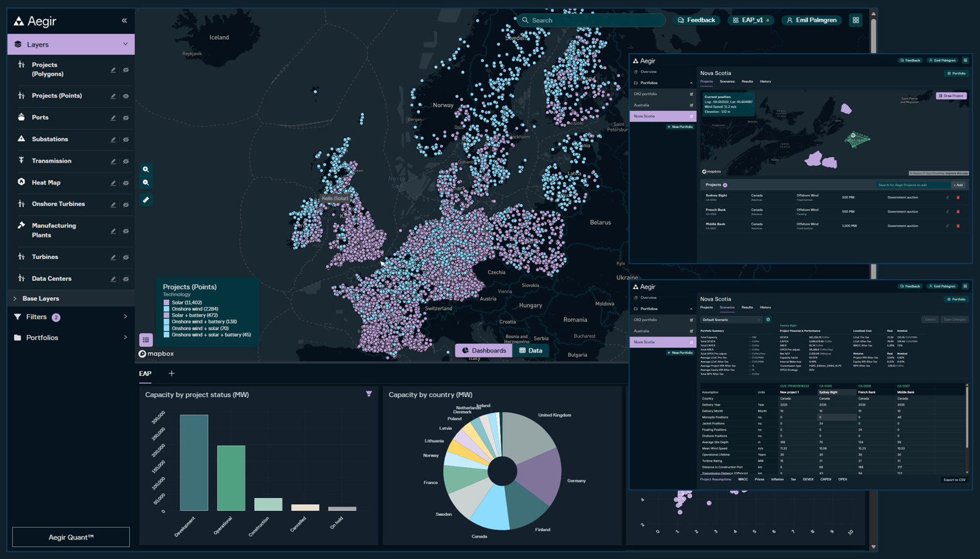Click the Solar color swatch in legend

pos(165,303)
